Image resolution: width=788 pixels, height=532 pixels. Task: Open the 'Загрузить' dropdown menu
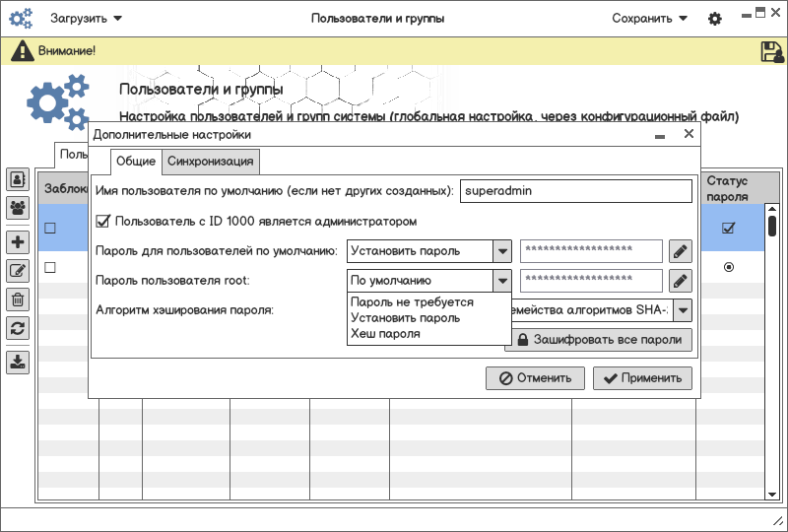(87, 18)
